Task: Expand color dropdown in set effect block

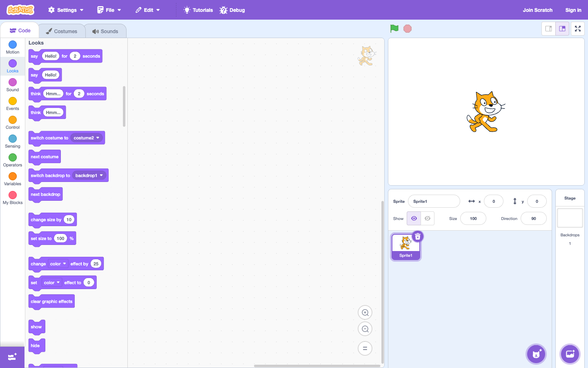Action: pos(52,283)
